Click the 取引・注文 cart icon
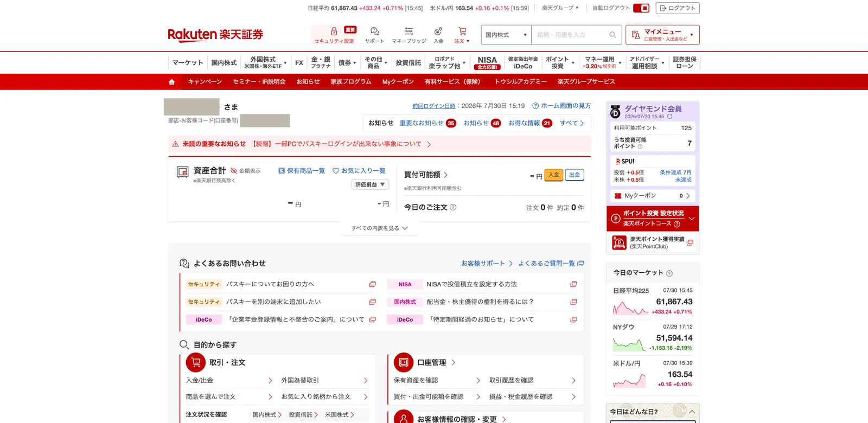Image resolution: width=868 pixels, height=423 pixels. (x=195, y=362)
